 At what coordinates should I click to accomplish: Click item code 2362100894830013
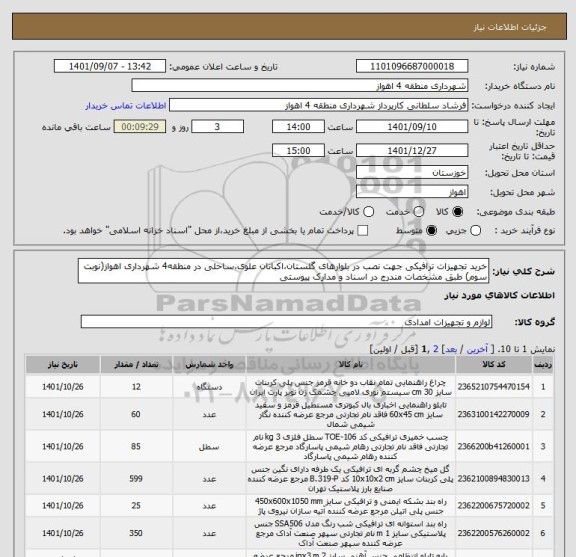494,479
